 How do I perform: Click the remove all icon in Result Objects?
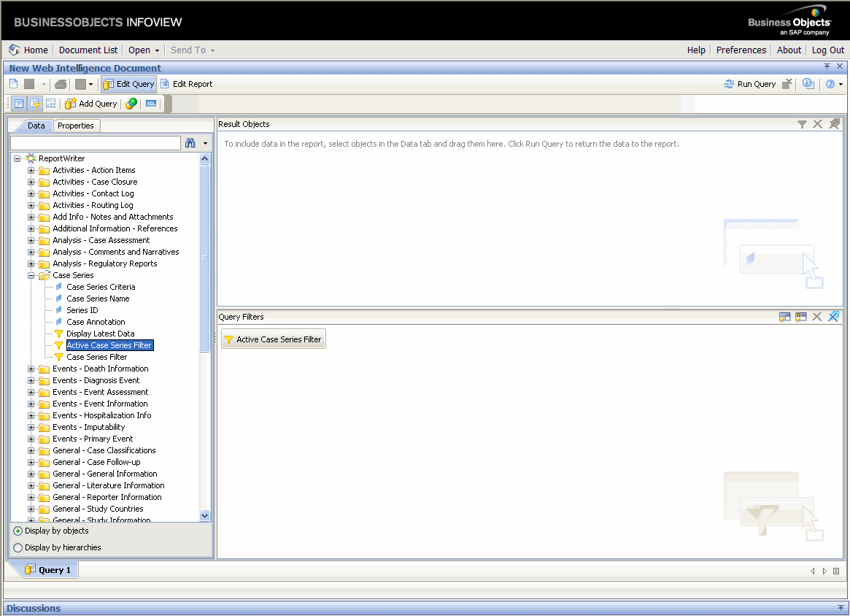coord(834,124)
